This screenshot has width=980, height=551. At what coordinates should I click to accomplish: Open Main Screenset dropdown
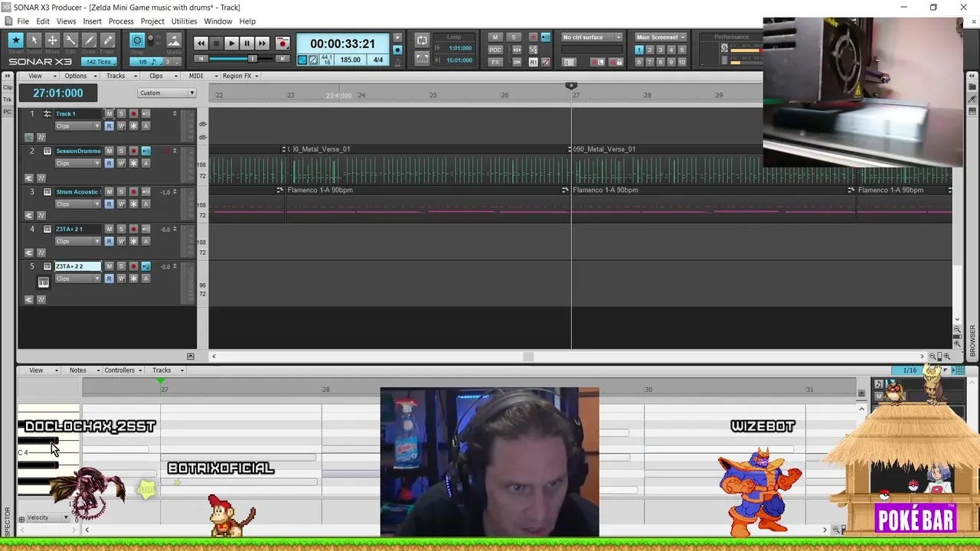click(660, 37)
